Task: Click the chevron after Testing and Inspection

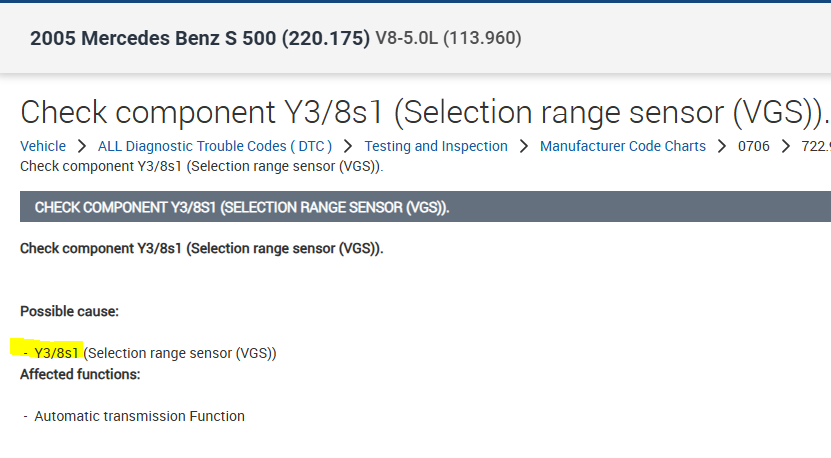Action: pos(524,147)
